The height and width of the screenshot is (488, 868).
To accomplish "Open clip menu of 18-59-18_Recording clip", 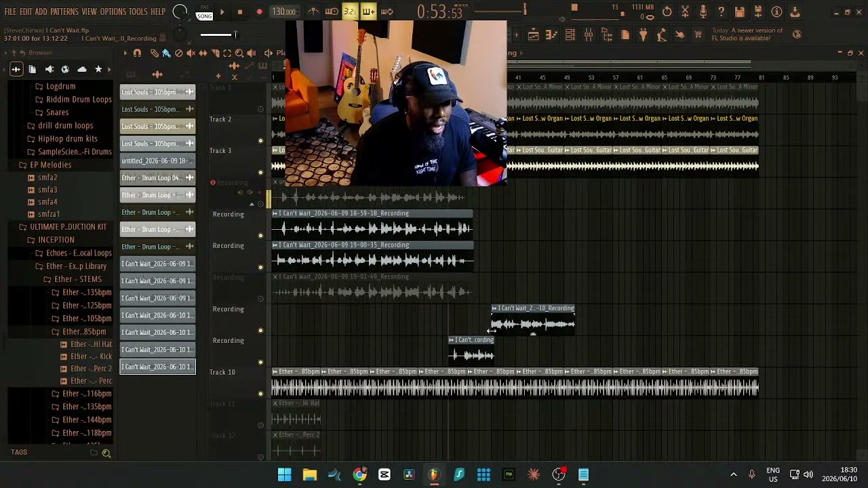I will [x=275, y=213].
